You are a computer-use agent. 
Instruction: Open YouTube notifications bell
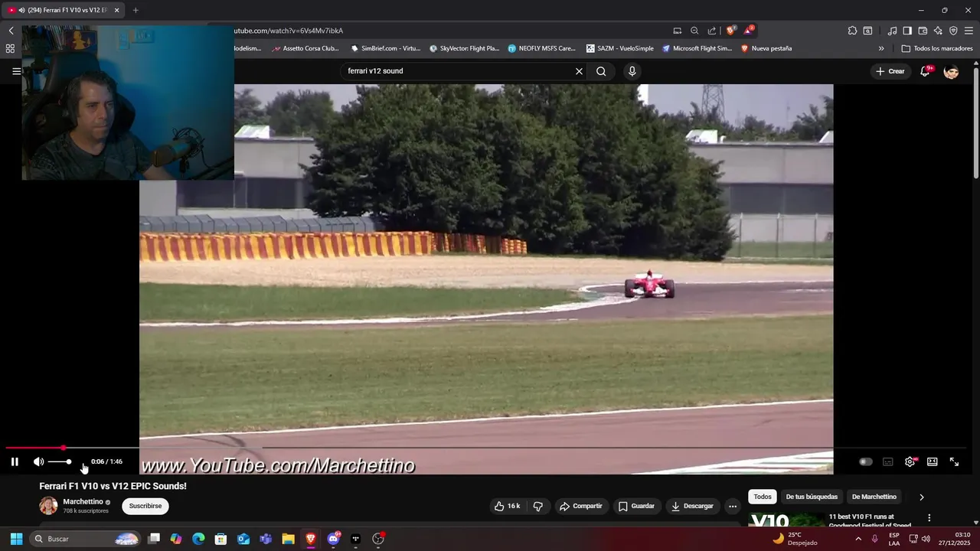point(925,71)
